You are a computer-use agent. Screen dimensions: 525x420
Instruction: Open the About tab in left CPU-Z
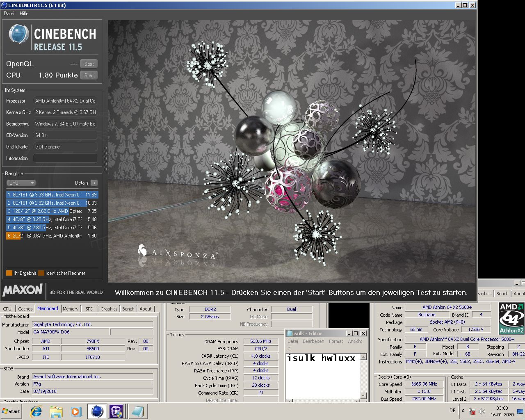point(146,309)
